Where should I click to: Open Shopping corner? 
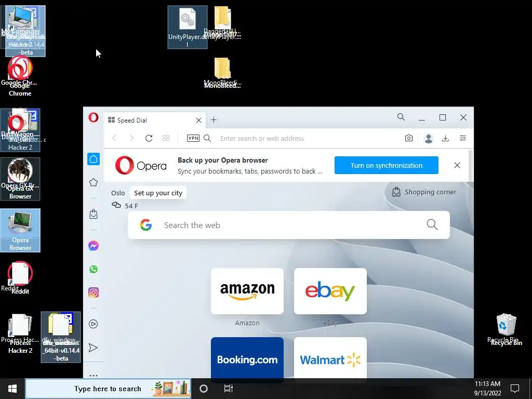tap(424, 192)
